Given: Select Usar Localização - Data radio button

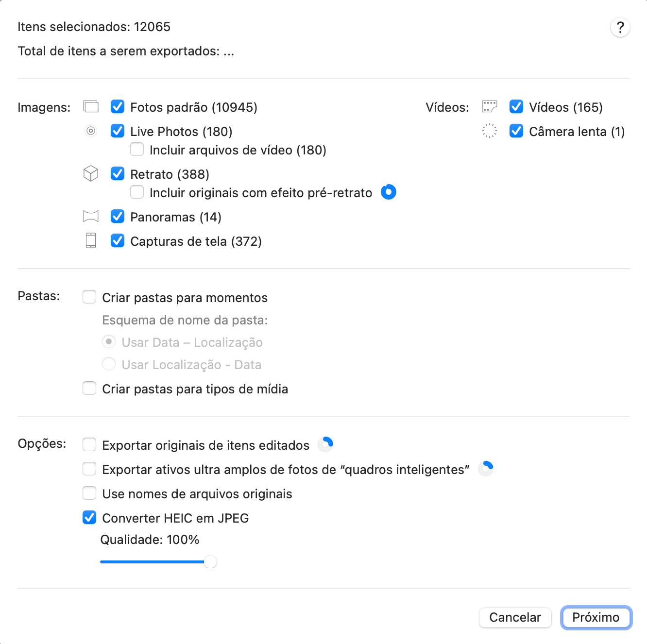Looking at the screenshot, I should [109, 364].
